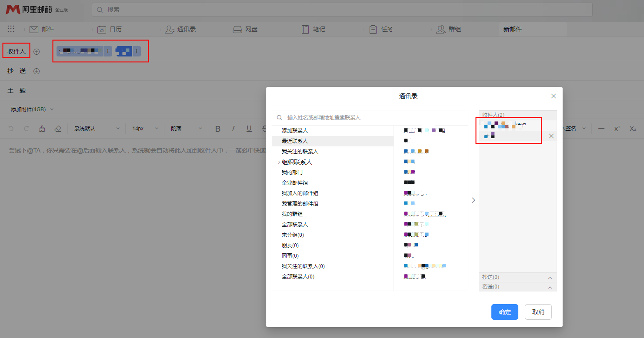Image resolution: width=644 pixels, height=338 pixels.
Task: Select the format painter icon
Action: [x=42, y=129]
